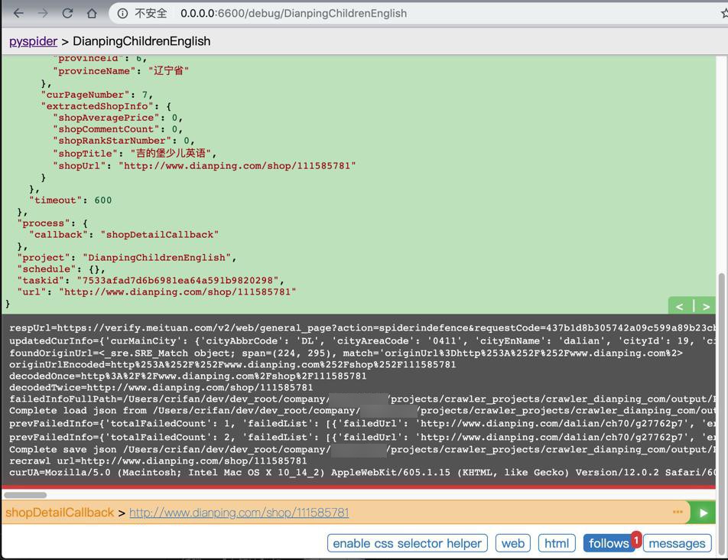This screenshot has height=560, width=728.
Task: Select the foundOriginUrl log line
Action: coord(346,353)
